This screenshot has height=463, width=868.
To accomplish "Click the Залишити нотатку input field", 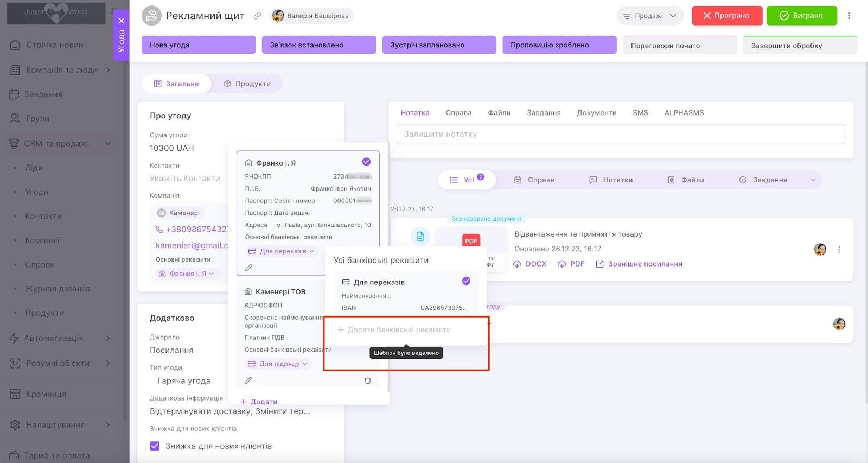I will 621,134.
